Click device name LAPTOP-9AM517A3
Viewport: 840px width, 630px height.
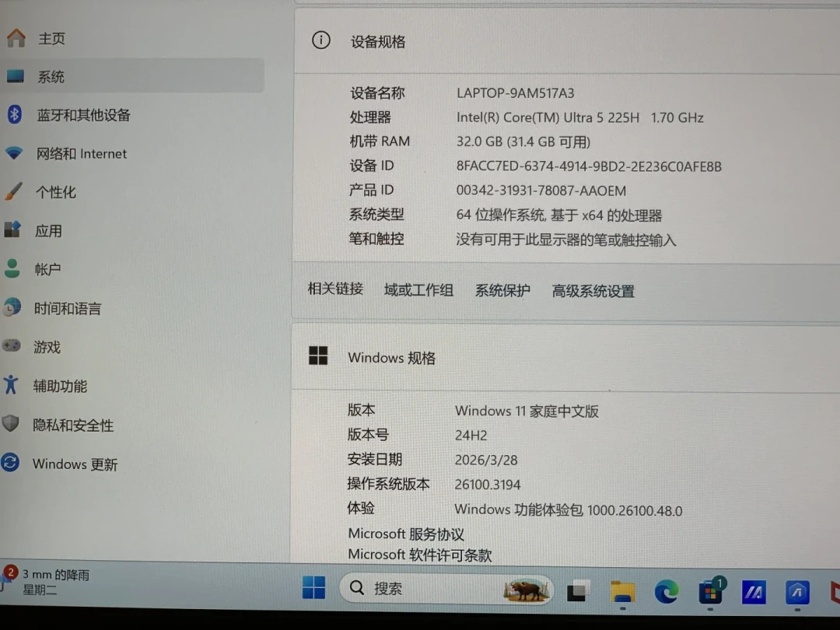tap(516, 93)
